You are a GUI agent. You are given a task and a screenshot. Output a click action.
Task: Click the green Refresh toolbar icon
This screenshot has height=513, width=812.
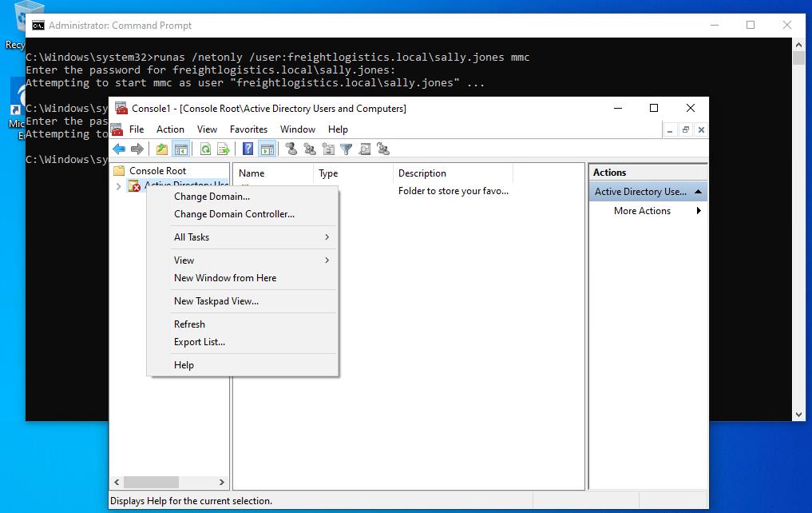tap(205, 149)
